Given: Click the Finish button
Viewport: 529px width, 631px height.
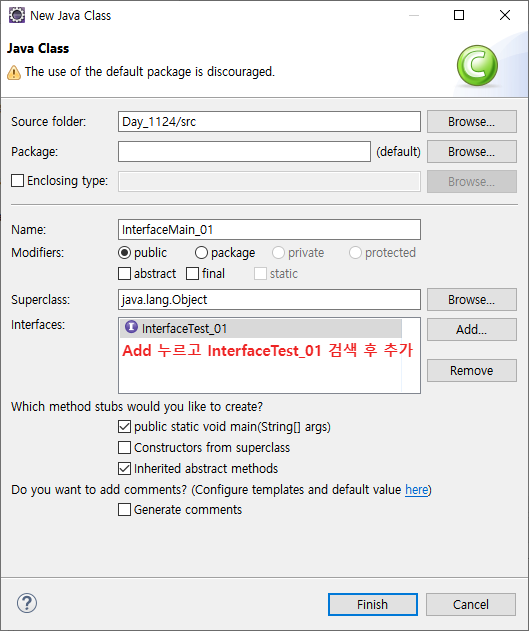Looking at the screenshot, I should (373, 604).
